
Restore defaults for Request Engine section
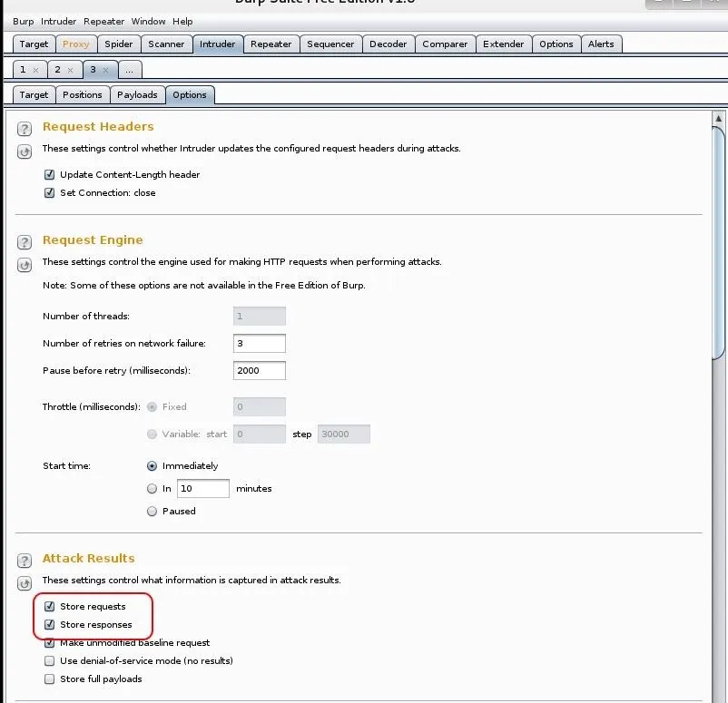click(25, 265)
